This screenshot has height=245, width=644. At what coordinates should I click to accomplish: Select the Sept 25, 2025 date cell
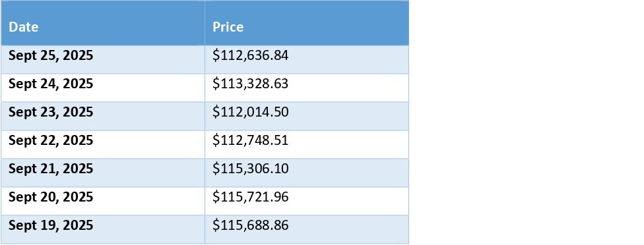click(103, 59)
